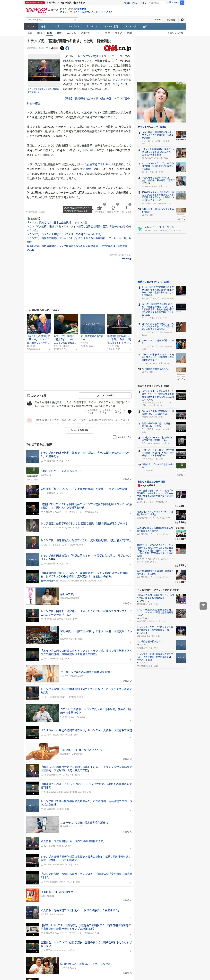The image size is (210, 980).
Task: Open the ホテルに海水 video ranking item
Action: 158,395
